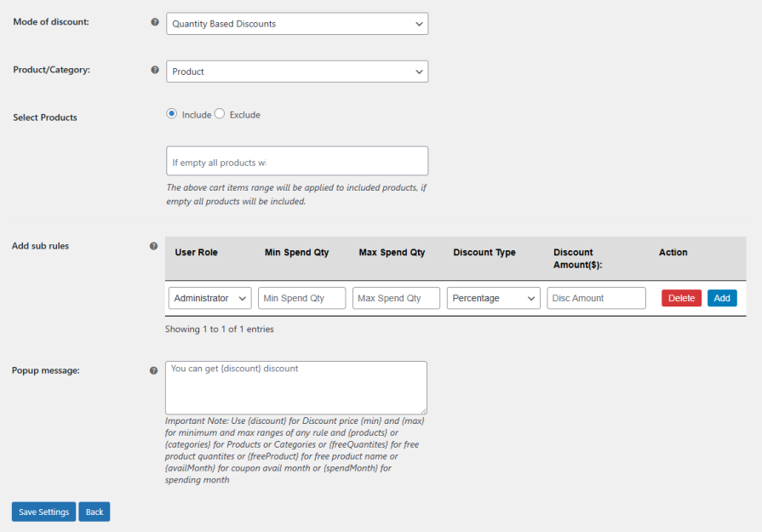Click help icon beside Product/Category

tap(155, 70)
